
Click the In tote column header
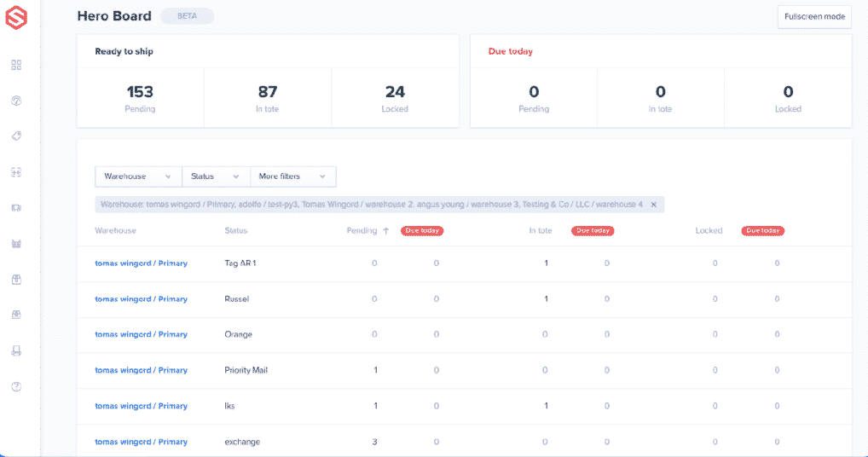[x=541, y=231]
